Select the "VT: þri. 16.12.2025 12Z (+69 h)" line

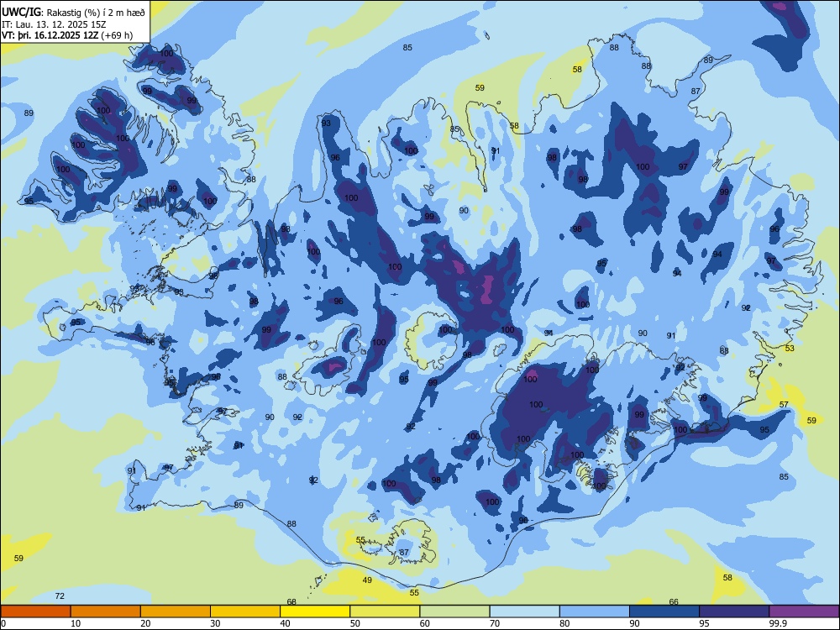pos(67,35)
